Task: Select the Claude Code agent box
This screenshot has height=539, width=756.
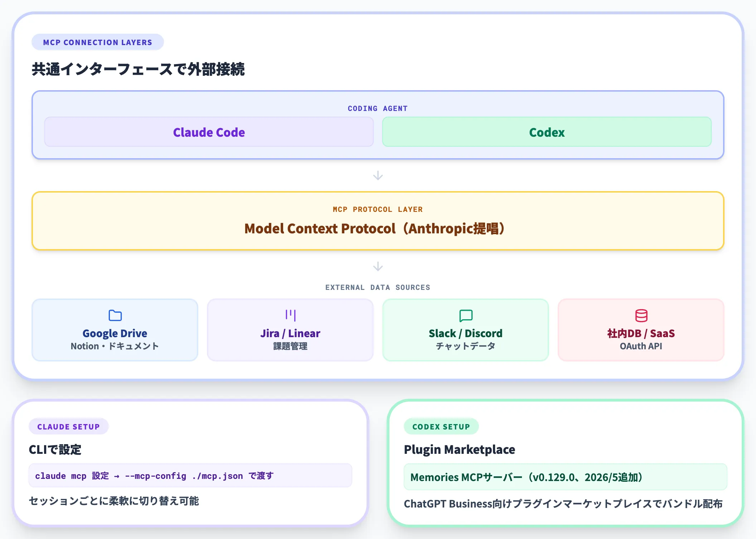Action: point(209,132)
